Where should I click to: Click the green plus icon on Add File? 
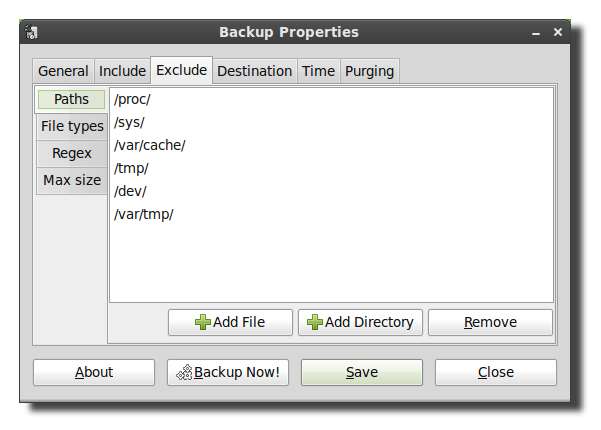tap(202, 322)
